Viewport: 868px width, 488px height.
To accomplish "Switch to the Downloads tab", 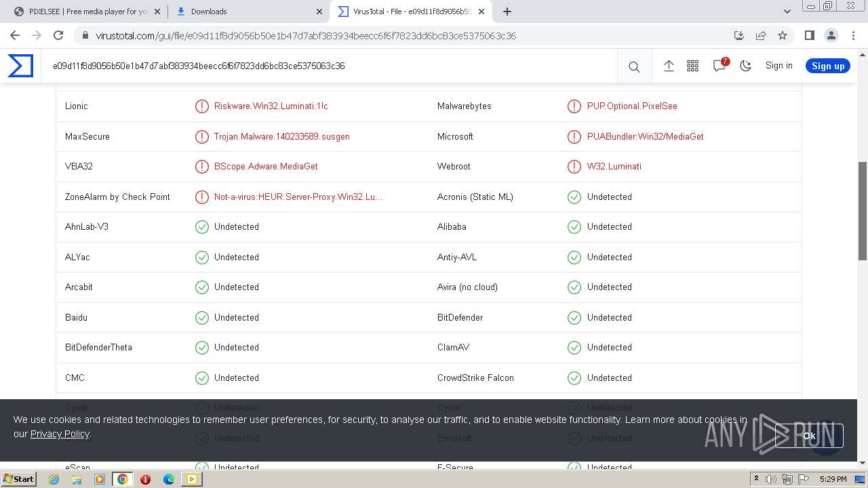I will (x=248, y=12).
